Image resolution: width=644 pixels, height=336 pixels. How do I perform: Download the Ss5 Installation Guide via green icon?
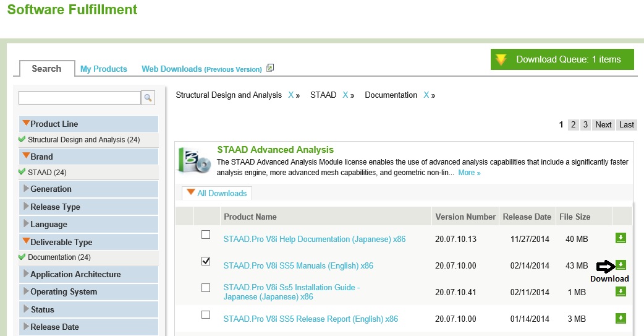coord(621,291)
